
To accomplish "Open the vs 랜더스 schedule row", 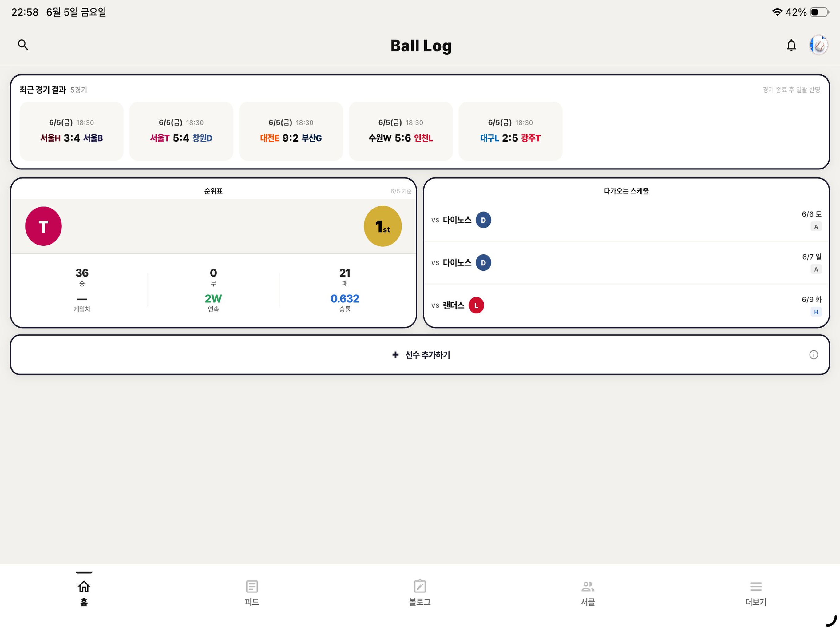I will pyautogui.click(x=626, y=305).
